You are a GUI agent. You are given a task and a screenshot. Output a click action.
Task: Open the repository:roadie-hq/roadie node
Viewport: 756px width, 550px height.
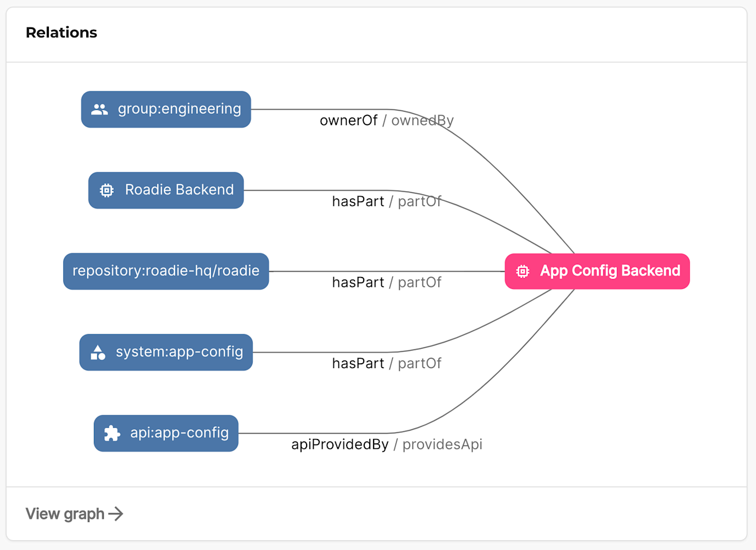[165, 271]
